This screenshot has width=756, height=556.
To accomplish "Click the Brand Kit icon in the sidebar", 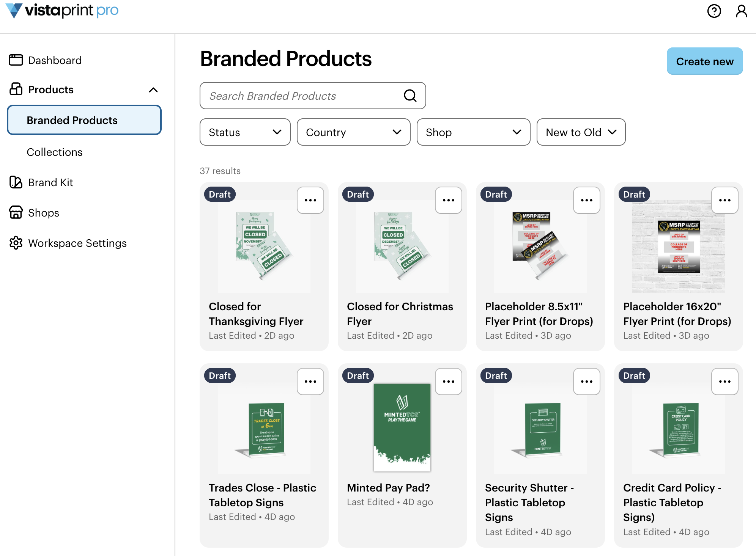I will [x=16, y=182].
